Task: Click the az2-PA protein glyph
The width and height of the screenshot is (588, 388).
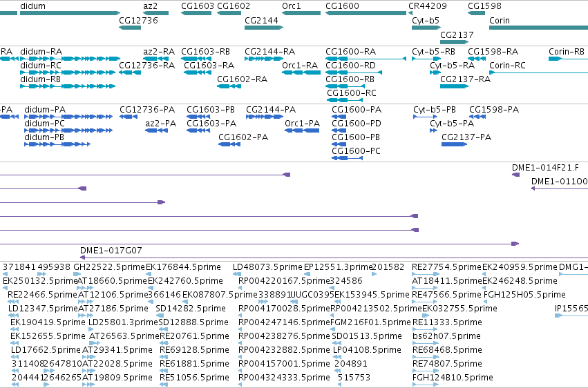Action: pos(156,130)
